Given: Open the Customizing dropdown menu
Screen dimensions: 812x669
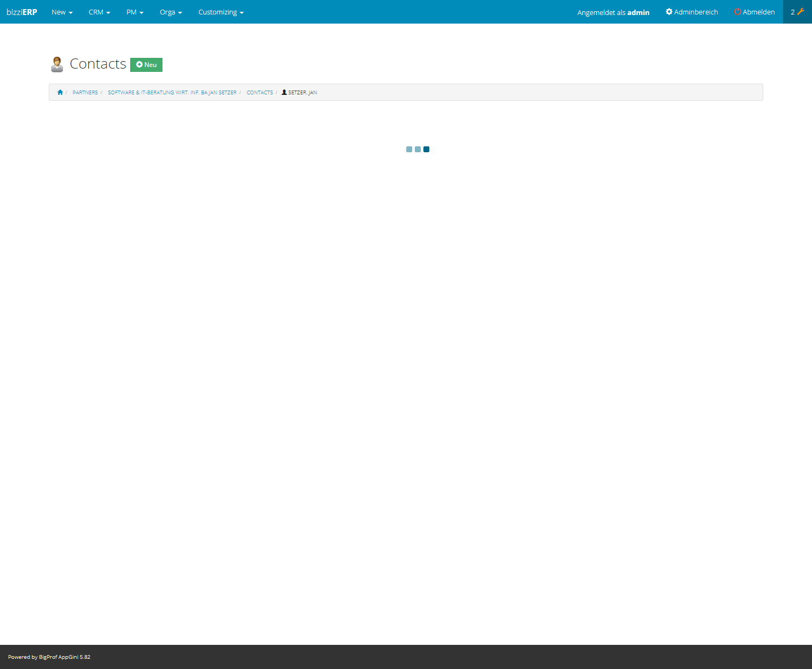Looking at the screenshot, I should (x=221, y=12).
